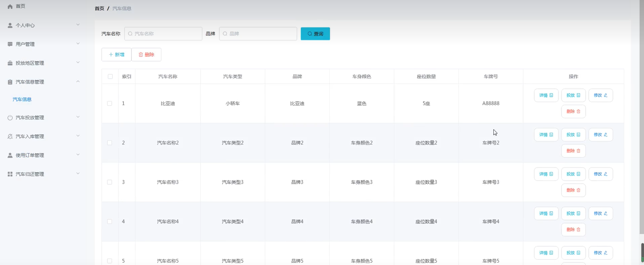Click the 使用订单管理 user icon

(x=10, y=155)
